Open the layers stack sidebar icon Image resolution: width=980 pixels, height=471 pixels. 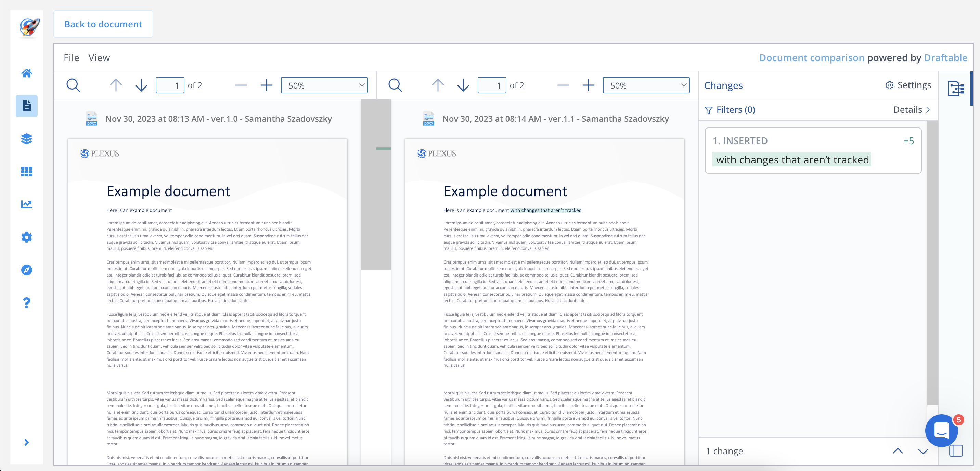[x=26, y=139]
